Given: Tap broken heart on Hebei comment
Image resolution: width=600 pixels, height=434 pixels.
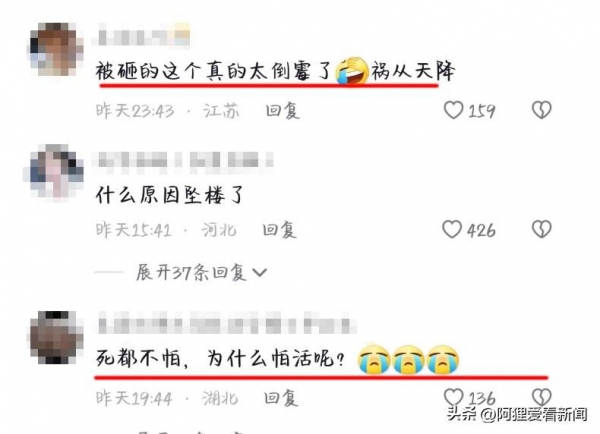Looking at the screenshot, I should 541,229.
